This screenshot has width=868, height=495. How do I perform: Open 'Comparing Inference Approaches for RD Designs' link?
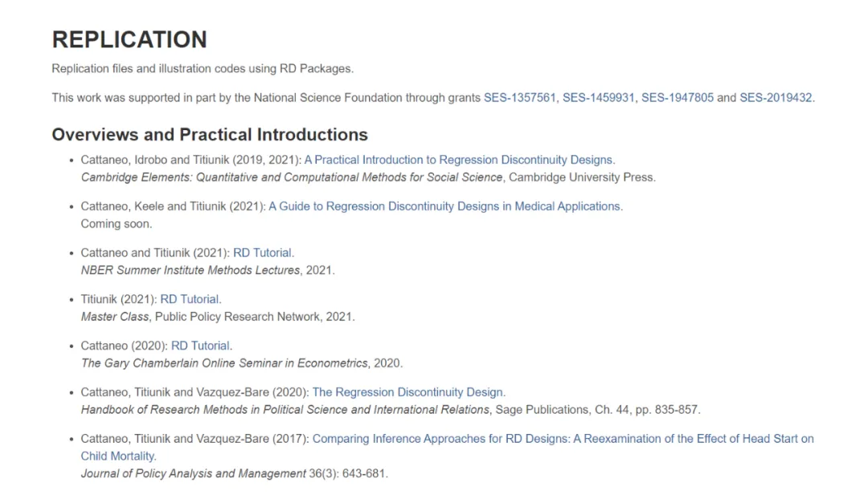pyautogui.click(x=563, y=439)
